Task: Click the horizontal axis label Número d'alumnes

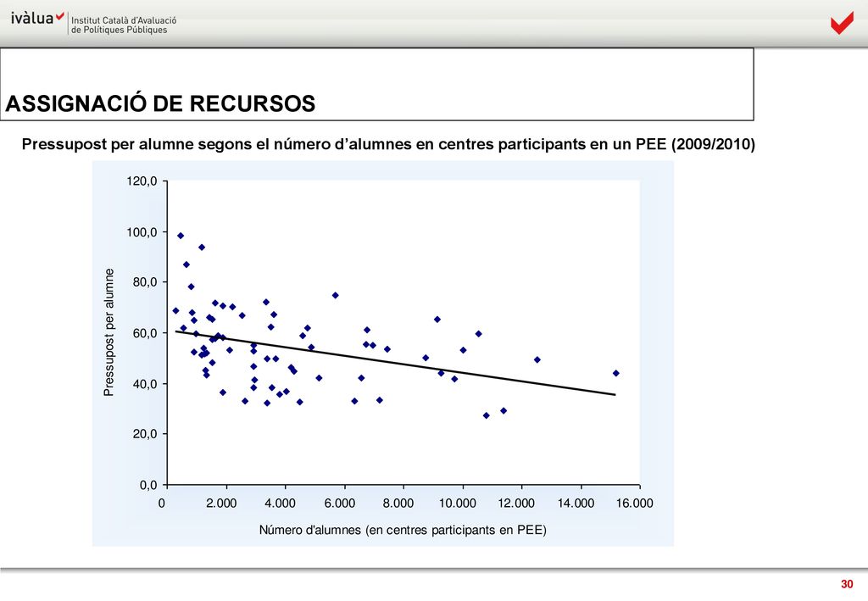Action: pos(403,530)
